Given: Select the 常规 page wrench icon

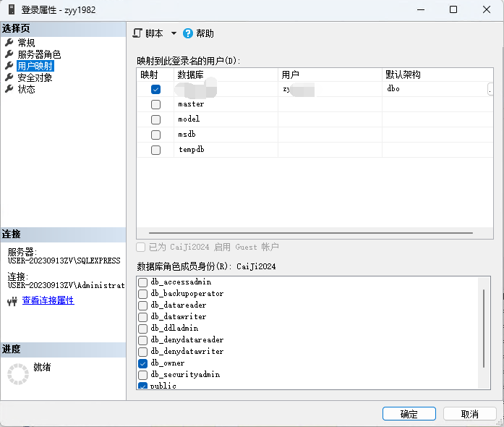Looking at the screenshot, I should pyautogui.click(x=9, y=43).
